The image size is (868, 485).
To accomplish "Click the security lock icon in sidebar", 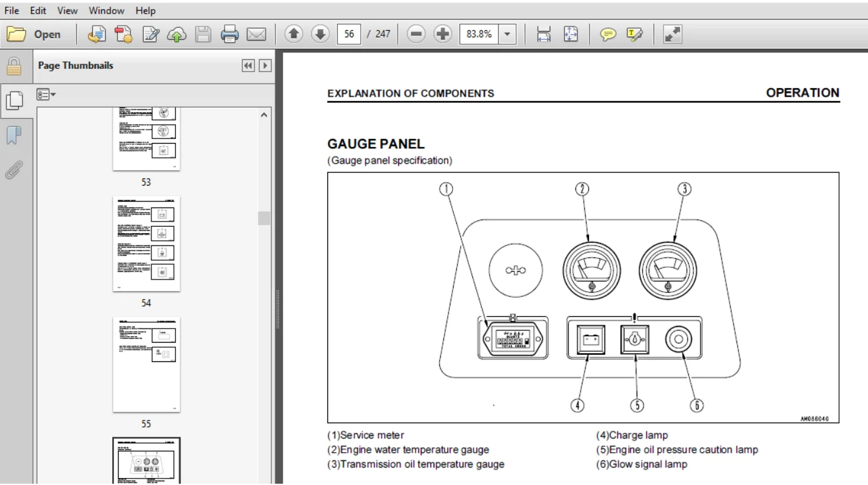I will coord(14,66).
